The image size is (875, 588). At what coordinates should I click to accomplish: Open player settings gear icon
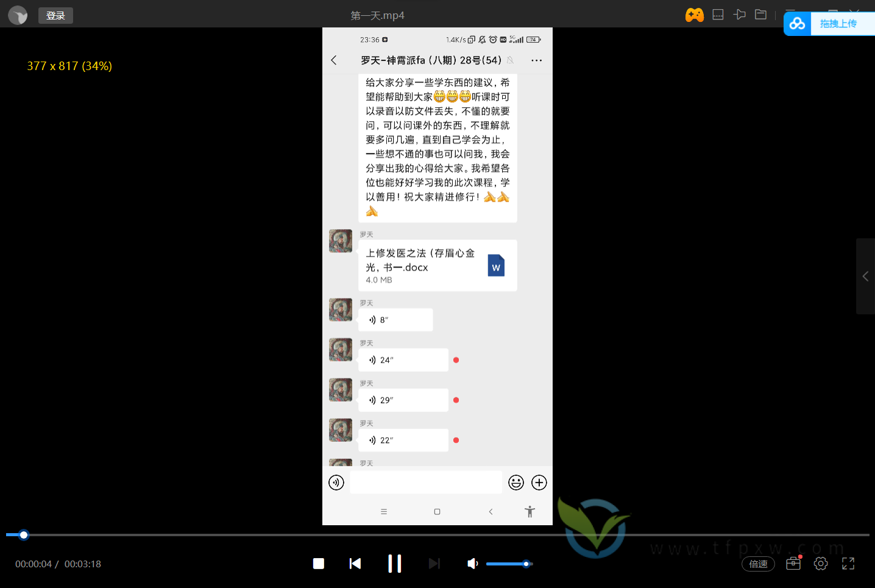(821, 564)
